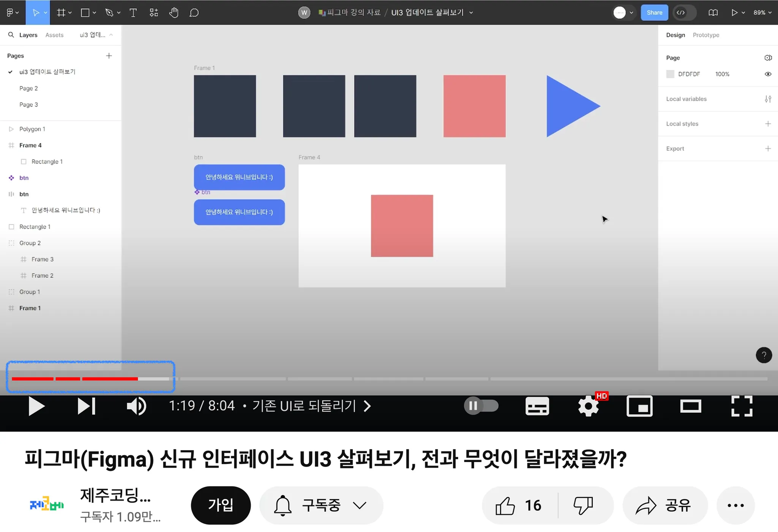Add a new page with the plus icon
This screenshot has width=778, height=532.
109,56
